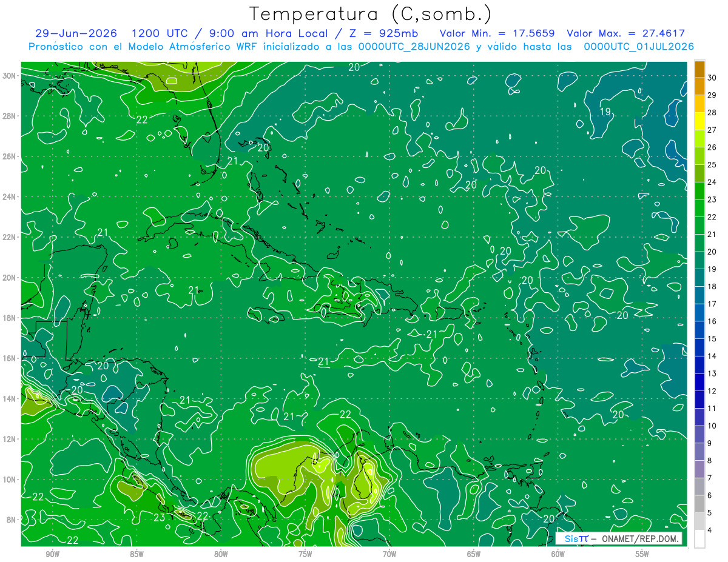Click the "11" value on the colorbar legend
The width and height of the screenshot is (728, 562).
pyautogui.click(x=713, y=409)
